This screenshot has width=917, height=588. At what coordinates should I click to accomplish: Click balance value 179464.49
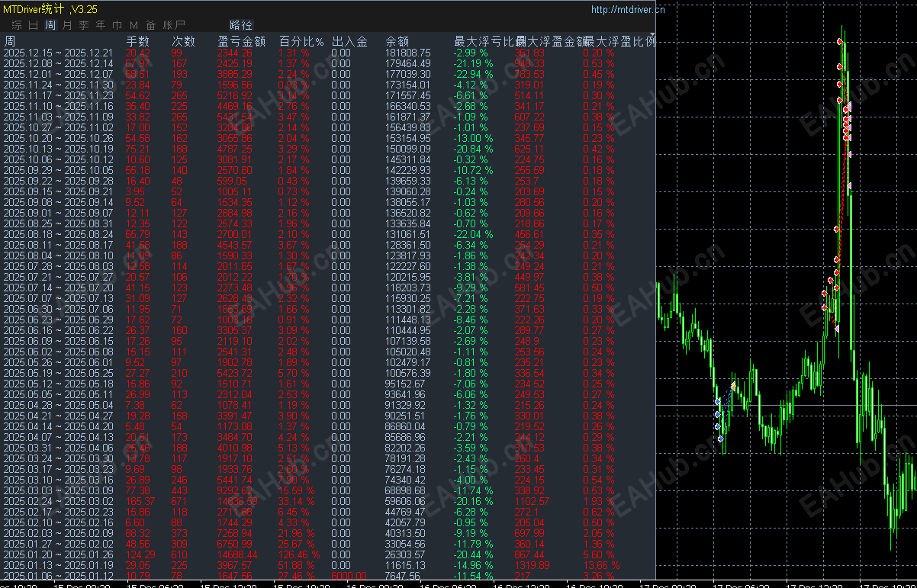point(409,64)
